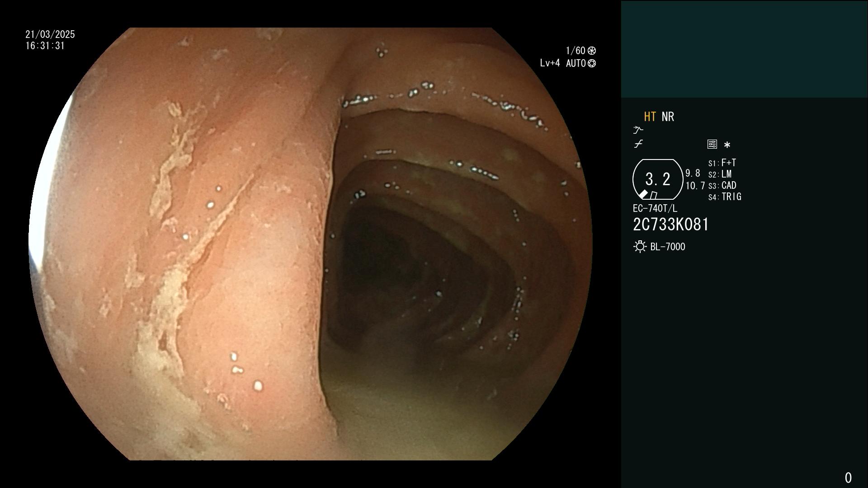The width and height of the screenshot is (868, 488).
Task: Click the tone curve icon above the scope gauge
Action: coord(638,144)
